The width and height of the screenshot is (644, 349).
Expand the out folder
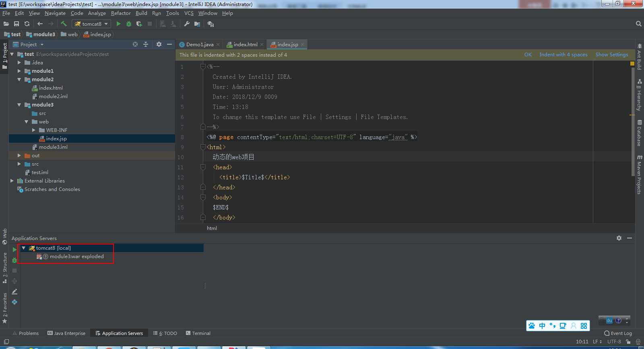tap(19, 155)
